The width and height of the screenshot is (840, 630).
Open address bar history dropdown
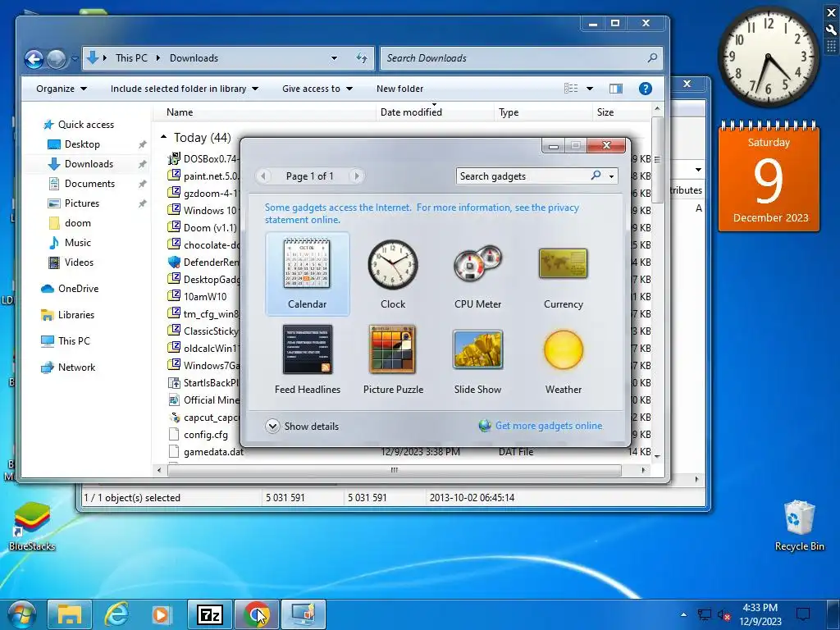point(335,58)
